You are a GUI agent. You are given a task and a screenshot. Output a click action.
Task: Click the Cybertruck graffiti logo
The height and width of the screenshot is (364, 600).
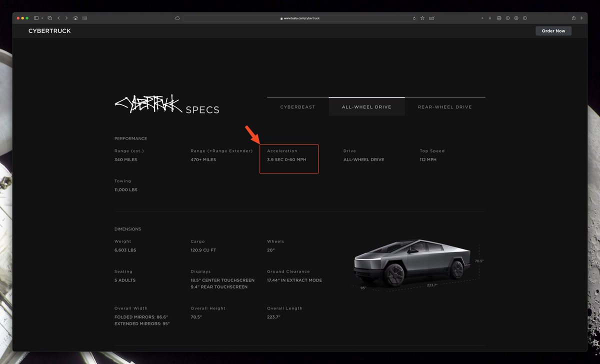[x=148, y=103]
